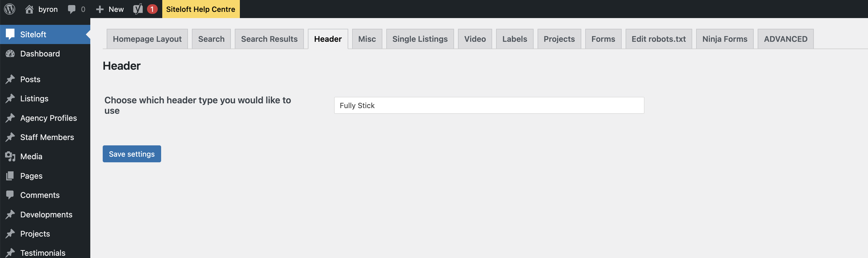Click the Pages icon in sidebar
Image resolution: width=868 pixels, height=258 pixels.
coord(10,176)
